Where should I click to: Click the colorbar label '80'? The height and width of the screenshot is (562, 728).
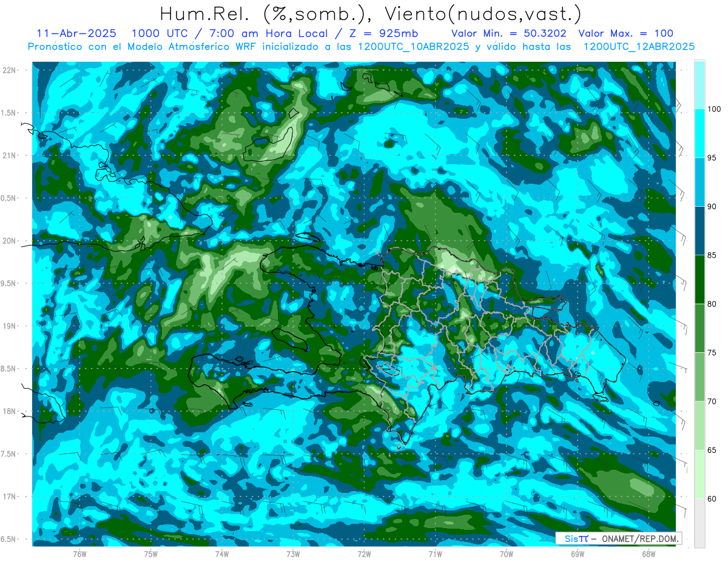(x=713, y=304)
